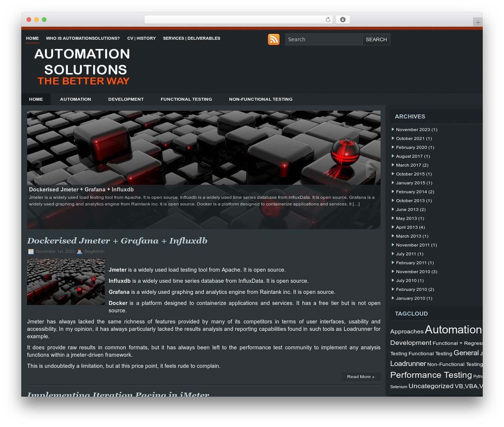Open a new tab with the plus button

(x=478, y=22)
